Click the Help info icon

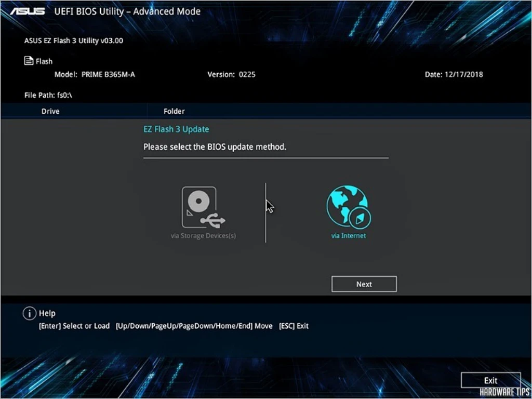29,313
